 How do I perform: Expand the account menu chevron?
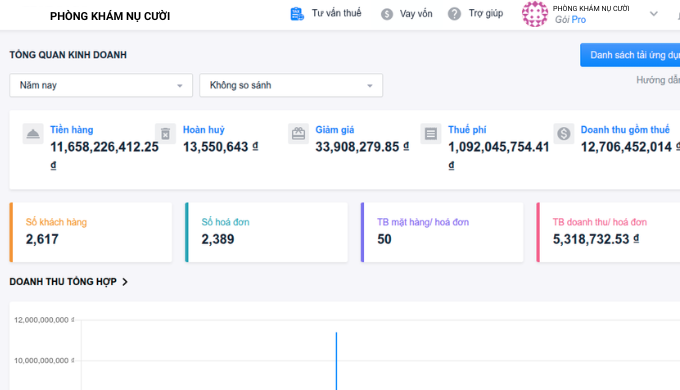click(654, 14)
